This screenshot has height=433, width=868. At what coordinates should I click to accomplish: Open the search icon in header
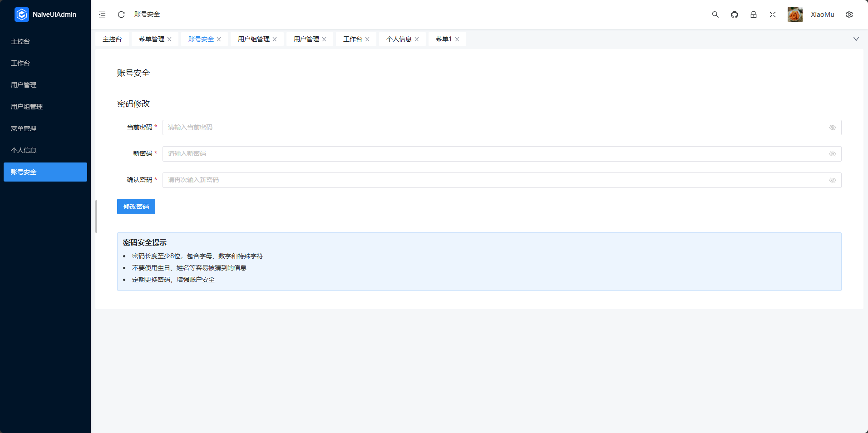click(x=715, y=15)
